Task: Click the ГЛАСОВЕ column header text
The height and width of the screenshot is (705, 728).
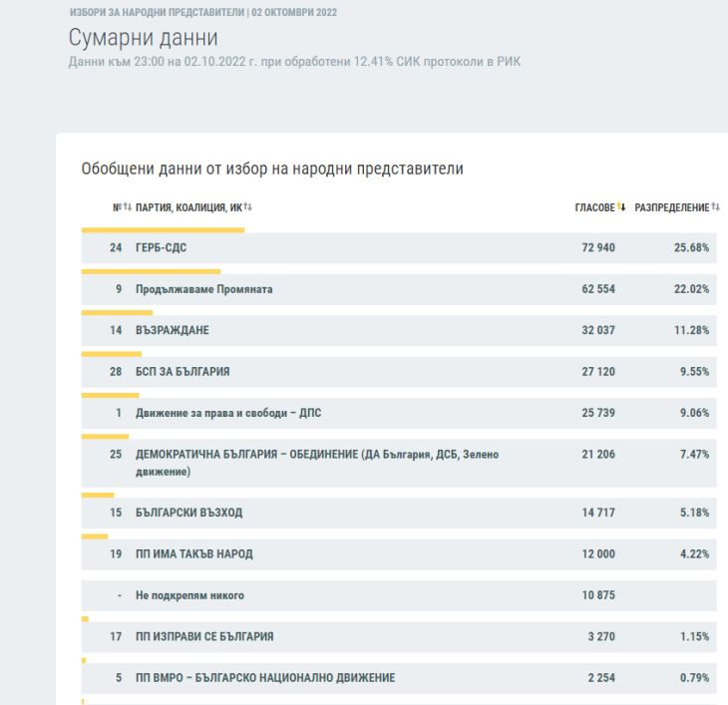Action: point(595,207)
